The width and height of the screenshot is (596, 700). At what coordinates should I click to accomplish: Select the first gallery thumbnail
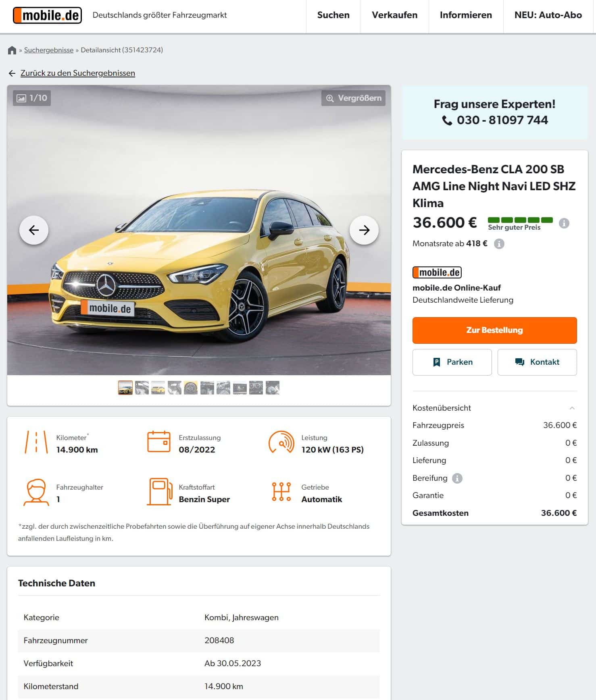(125, 388)
